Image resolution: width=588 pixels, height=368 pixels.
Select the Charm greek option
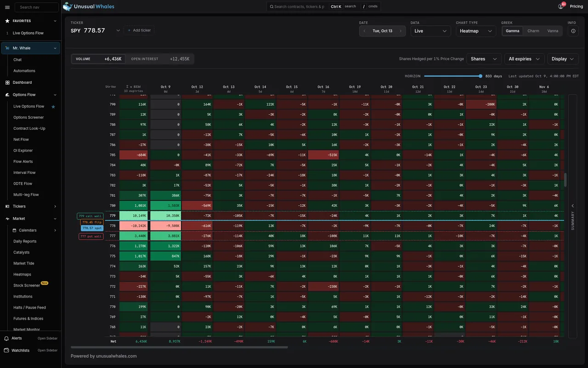[533, 31]
